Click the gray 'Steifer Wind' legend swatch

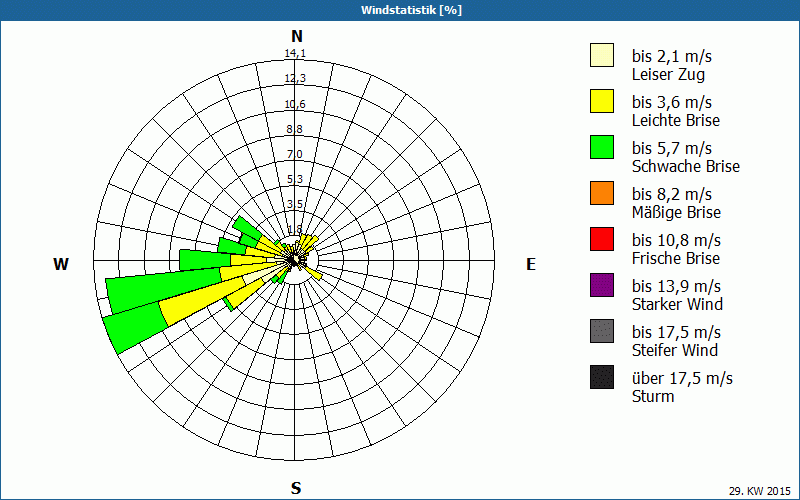[602, 331]
